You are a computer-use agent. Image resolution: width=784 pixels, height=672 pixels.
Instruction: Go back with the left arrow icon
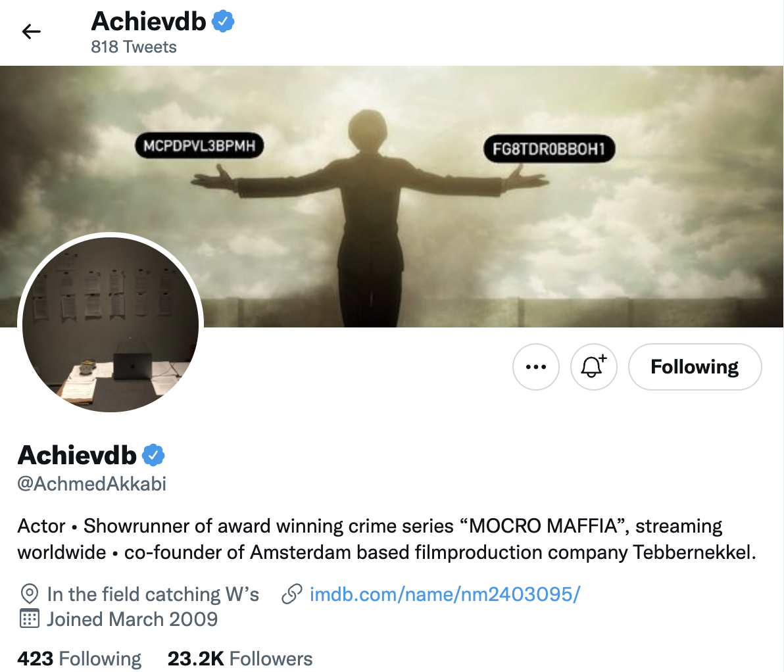tap(31, 32)
